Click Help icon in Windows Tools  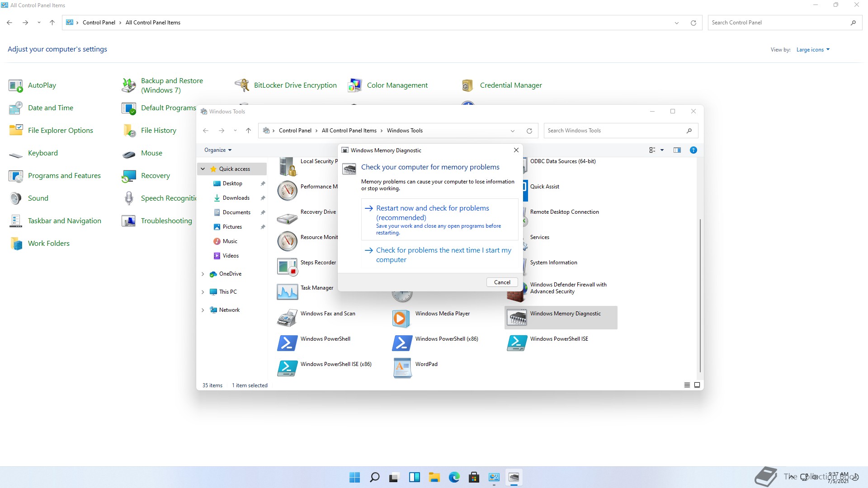coord(693,150)
